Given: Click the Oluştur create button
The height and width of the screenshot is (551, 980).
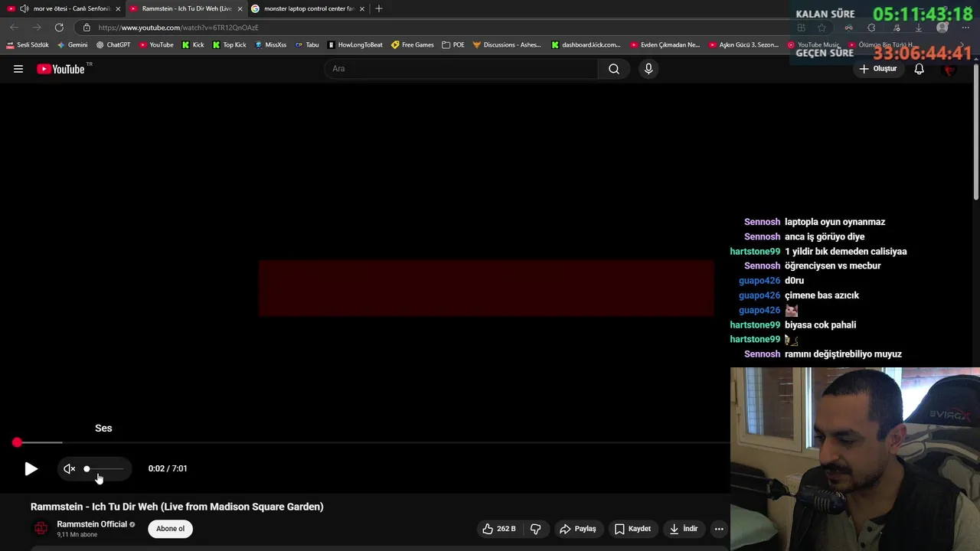Looking at the screenshot, I should click(x=877, y=69).
